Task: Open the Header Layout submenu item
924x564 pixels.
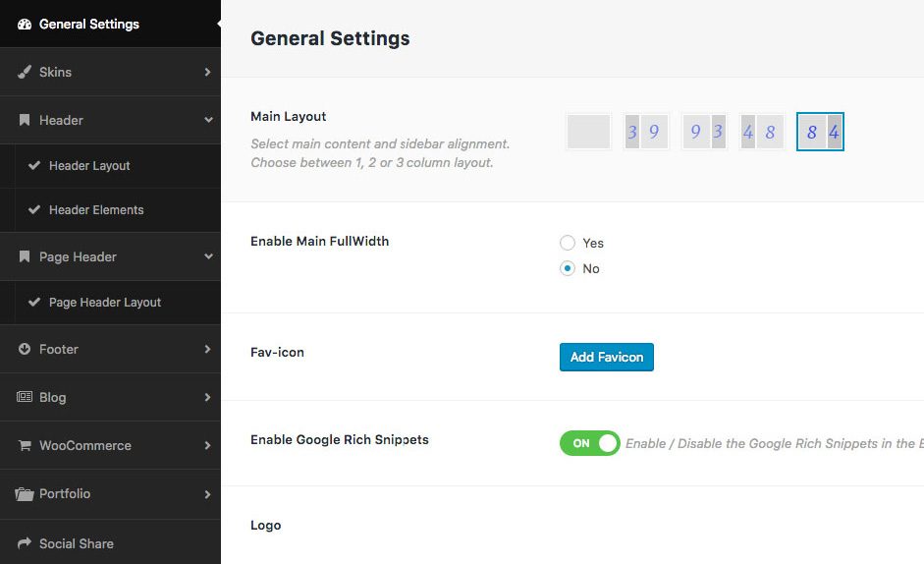Action: [89, 166]
